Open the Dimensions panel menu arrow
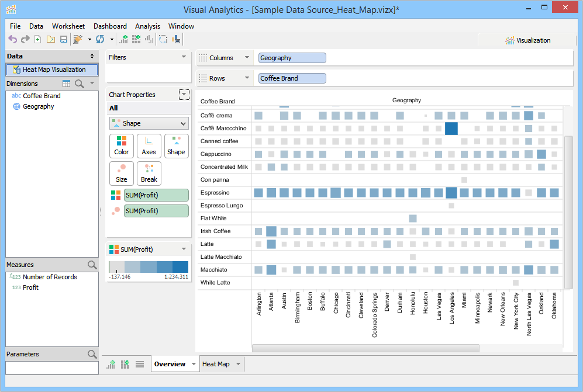583x392 pixels. pos(92,83)
